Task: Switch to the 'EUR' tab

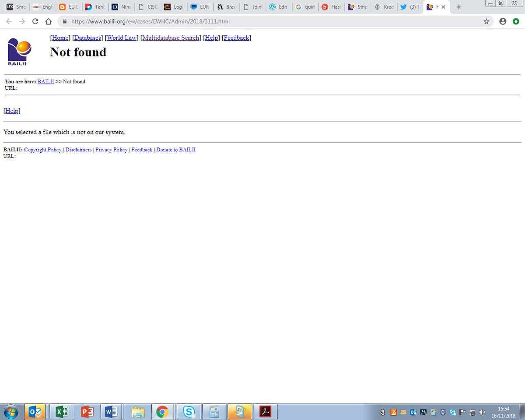Action: pyautogui.click(x=200, y=7)
